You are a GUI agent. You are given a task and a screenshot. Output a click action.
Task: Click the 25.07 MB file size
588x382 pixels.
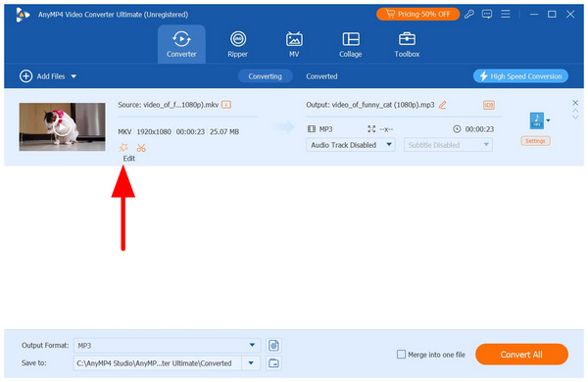pyautogui.click(x=224, y=131)
